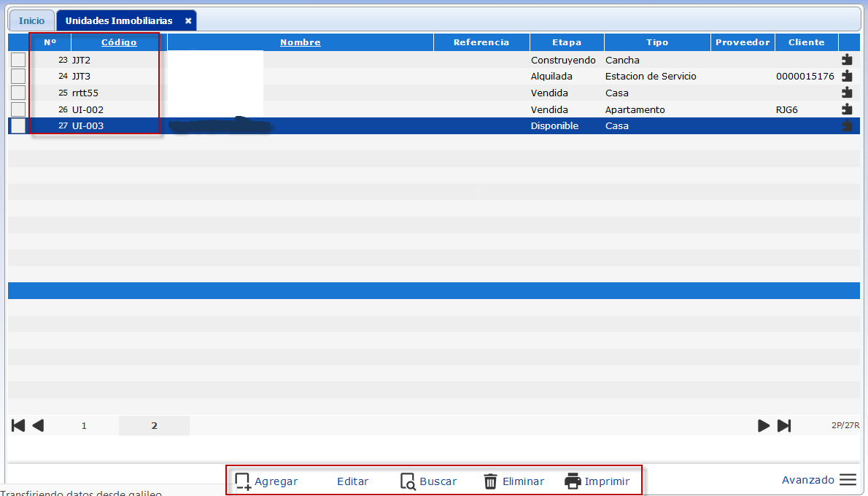
Task: Click the 2P/27R record count
Action: pos(845,425)
